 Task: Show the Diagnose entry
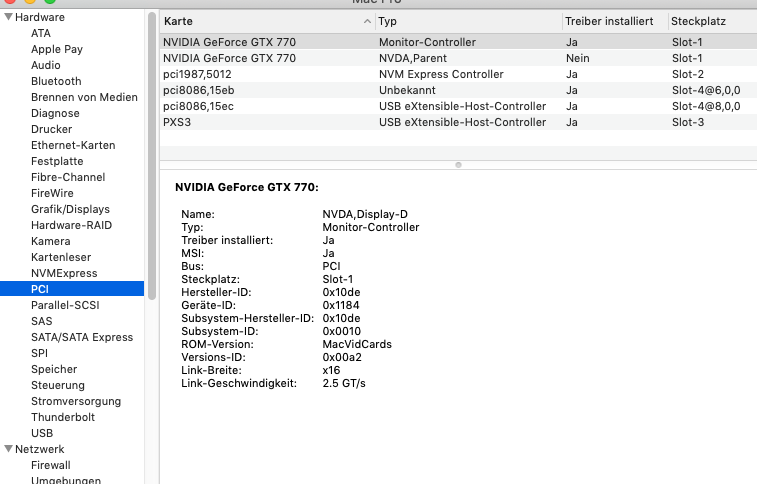(x=55, y=113)
